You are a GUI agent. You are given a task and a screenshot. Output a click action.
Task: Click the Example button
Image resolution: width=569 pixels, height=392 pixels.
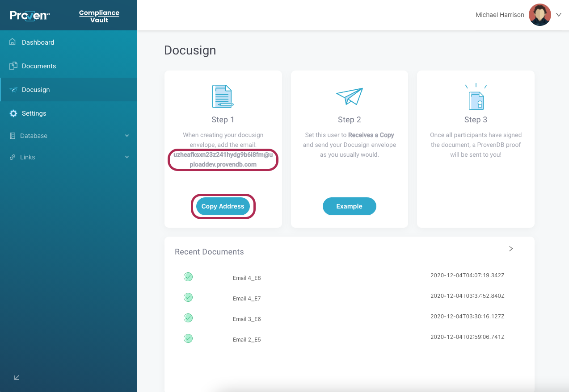(350, 206)
